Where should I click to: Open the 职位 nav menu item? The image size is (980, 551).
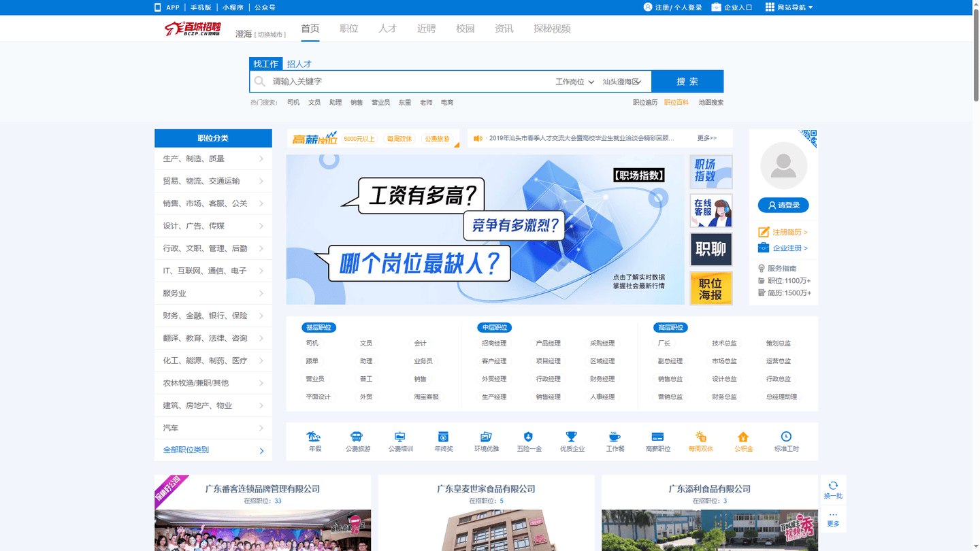[x=349, y=29]
